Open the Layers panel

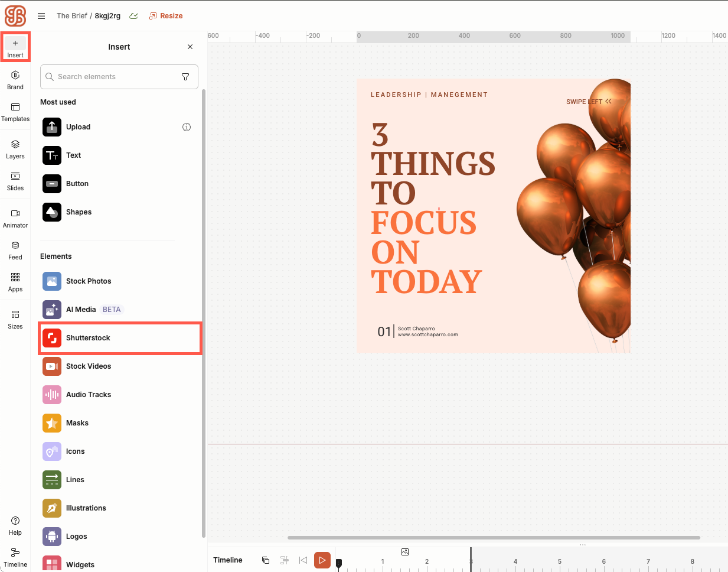click(x=15, y=149)
